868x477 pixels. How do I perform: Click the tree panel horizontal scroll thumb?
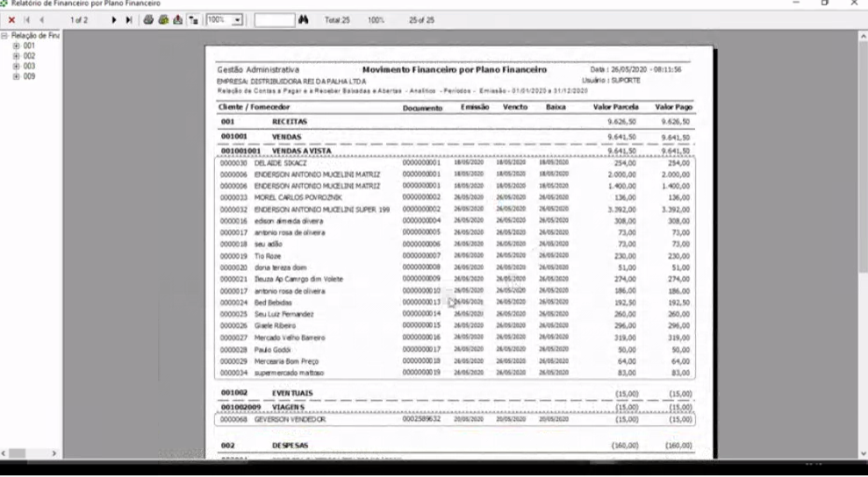coord(17,453)
